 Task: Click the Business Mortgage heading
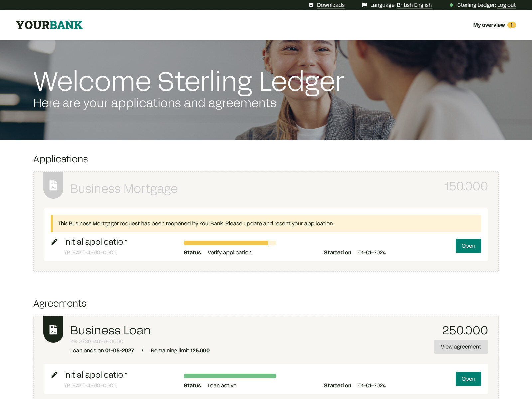point(124,189)
